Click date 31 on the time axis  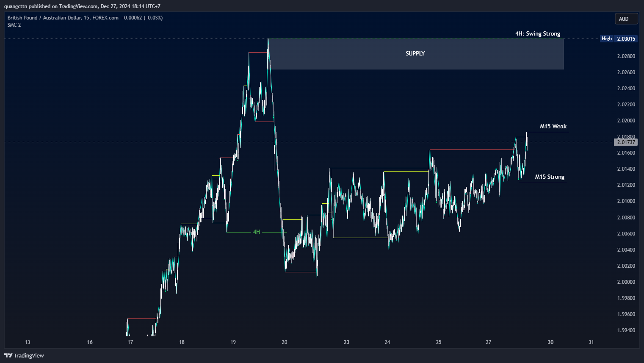click(x=591, y=342)
